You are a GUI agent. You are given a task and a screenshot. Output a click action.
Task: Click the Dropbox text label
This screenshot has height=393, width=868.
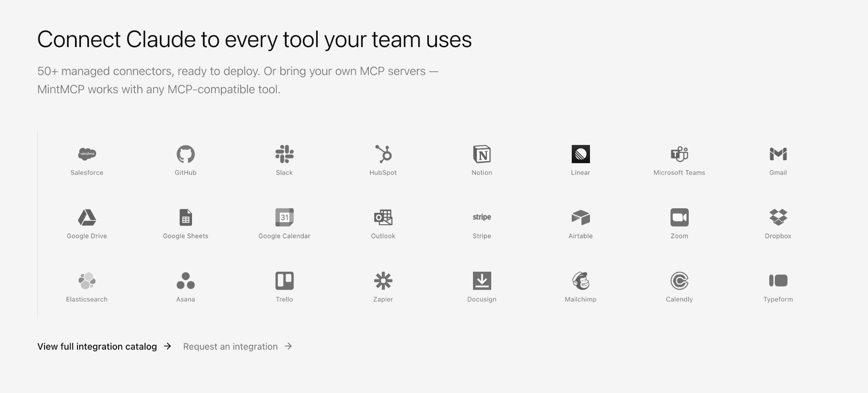[778, 236]
